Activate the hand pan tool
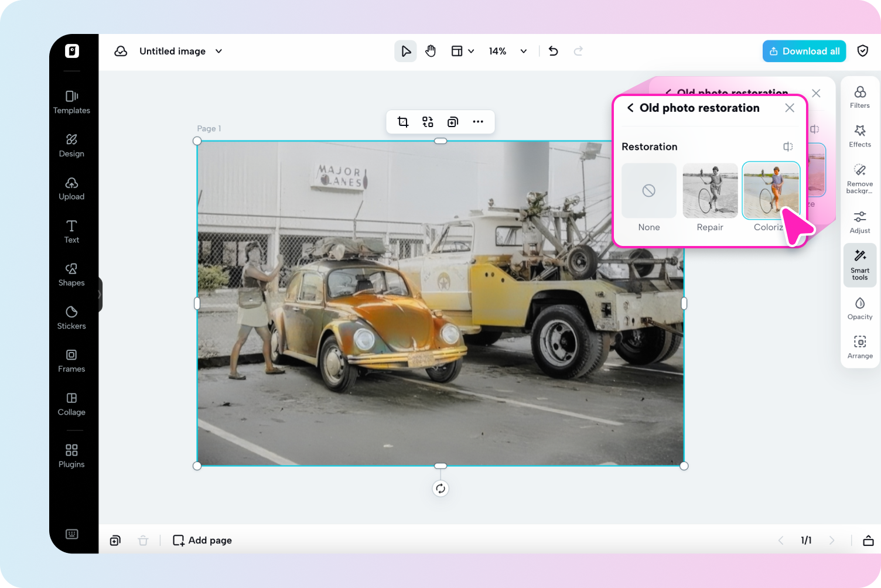Image resolution: width=881 pixels, height=588 pixels. tap(431, 52)
